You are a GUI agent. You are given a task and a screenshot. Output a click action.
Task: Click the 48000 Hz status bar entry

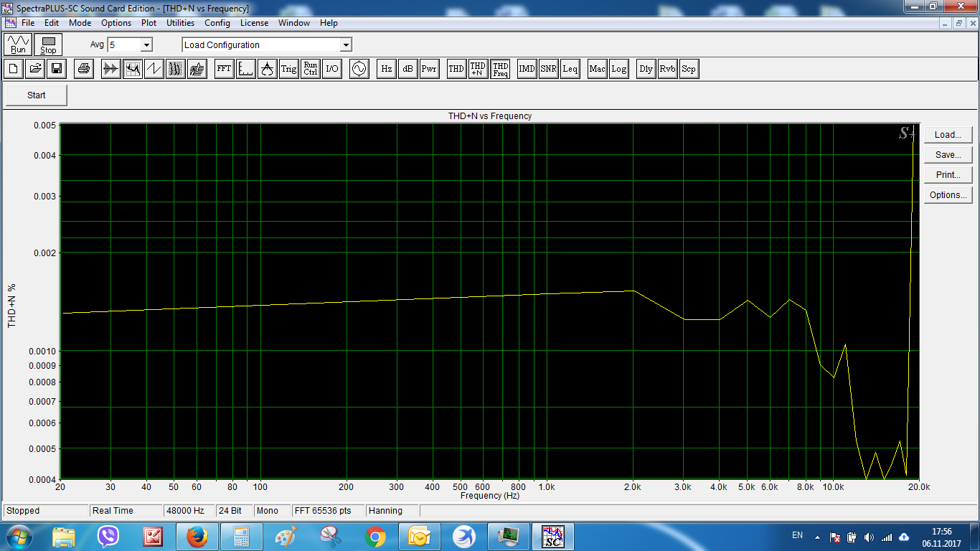(x=188, y=511)
